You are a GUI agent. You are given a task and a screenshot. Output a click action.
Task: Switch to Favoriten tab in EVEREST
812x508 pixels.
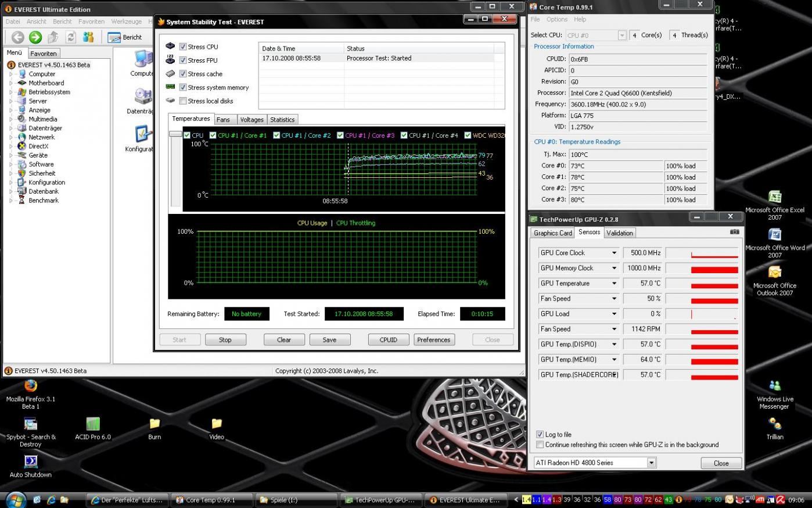pos(44,53)
